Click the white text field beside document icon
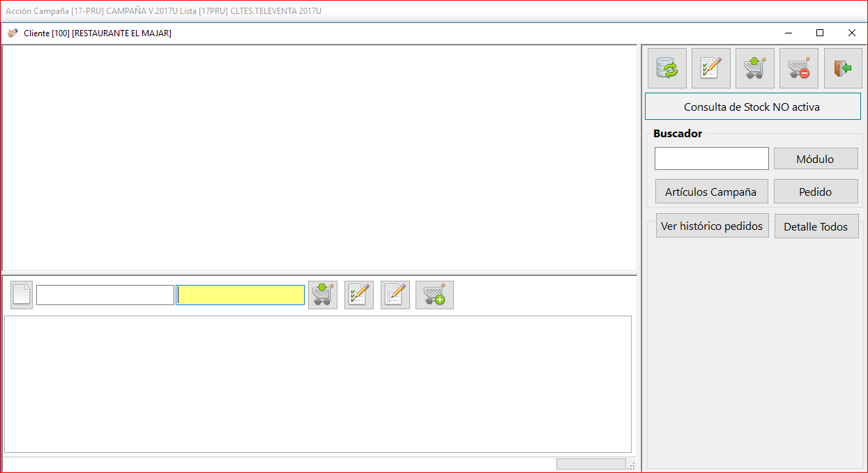 pos(105,295)
